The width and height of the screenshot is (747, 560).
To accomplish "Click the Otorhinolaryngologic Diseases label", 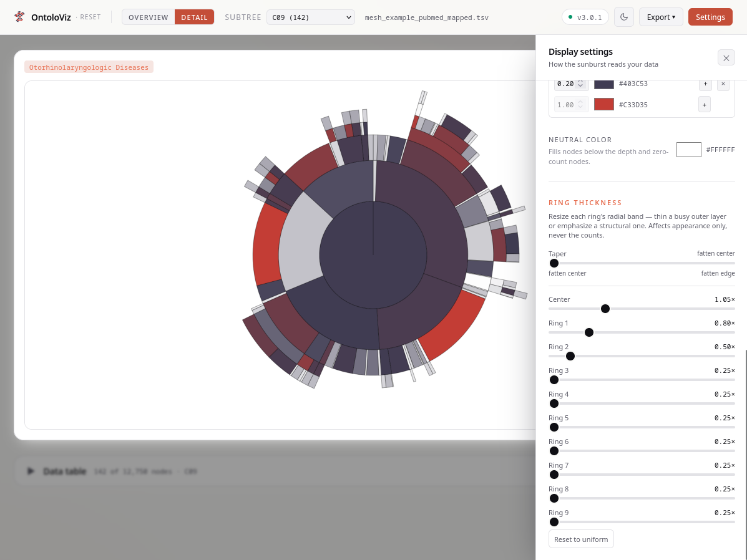I will click(89, 67).
